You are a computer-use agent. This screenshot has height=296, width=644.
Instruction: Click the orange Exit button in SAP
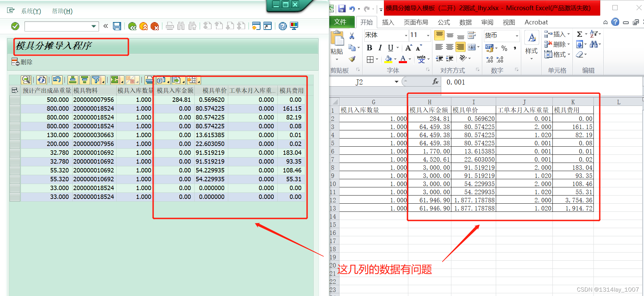(143, 26)
